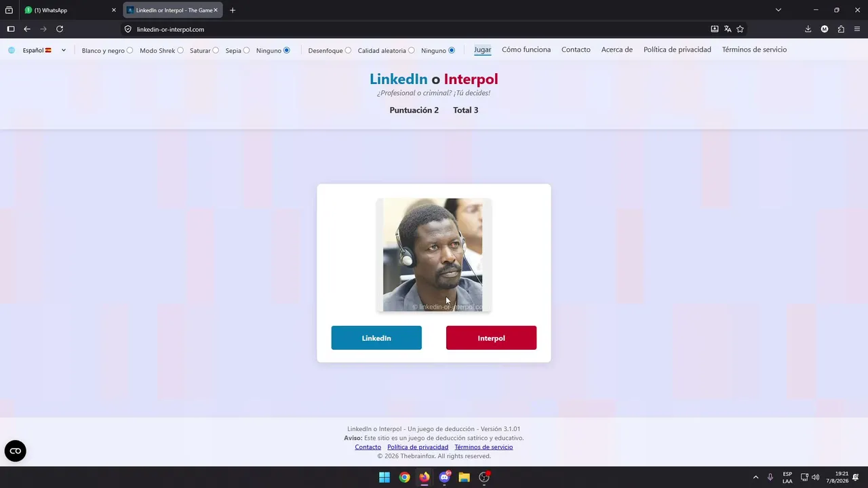Open OBS Studio from the taskbar
This screenshot has width=868, height=488.
tap(484, 477)
